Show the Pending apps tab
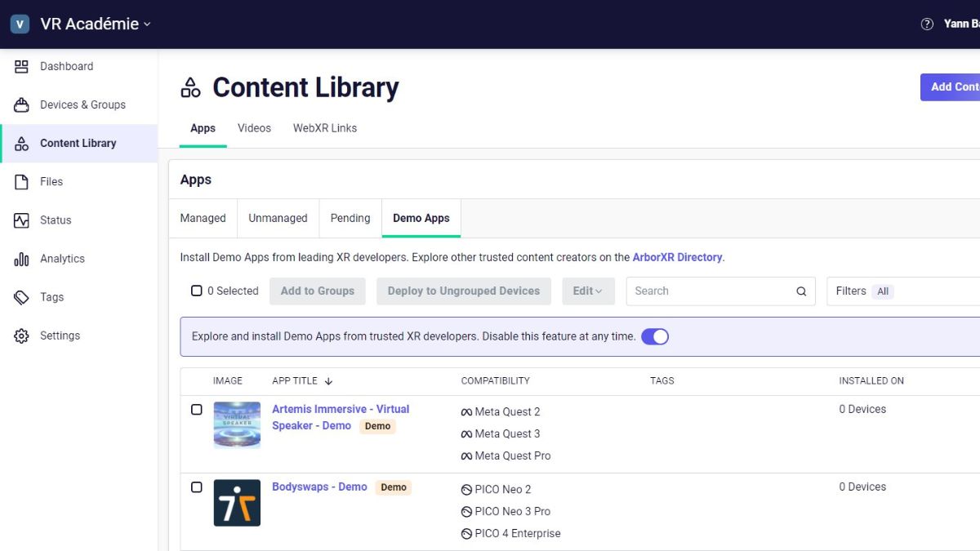The width and height of the screenshot is (980, 551). point(350,218)
